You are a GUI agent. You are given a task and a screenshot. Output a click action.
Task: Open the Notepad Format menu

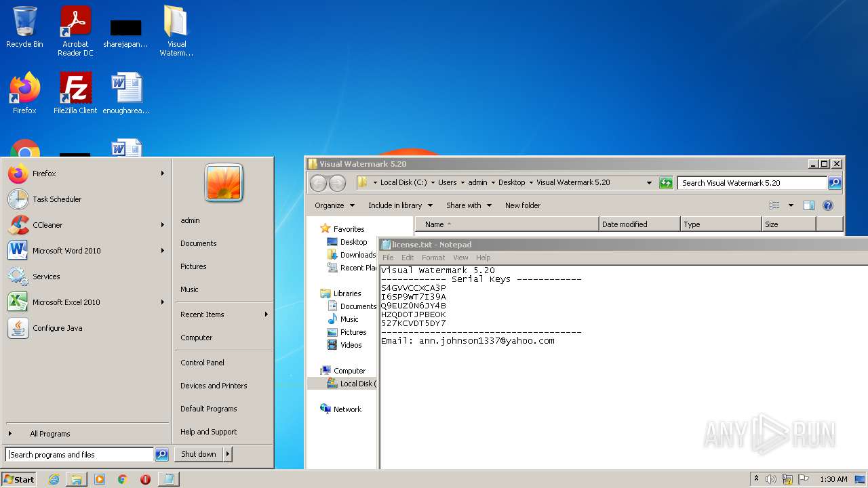(433, 258)
